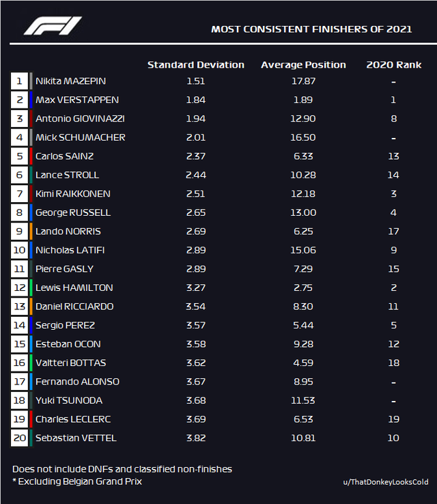Open the Max VERSTAPPEN driver name
Viewport: 437px width, 504px height.
[x=77, y=100]
